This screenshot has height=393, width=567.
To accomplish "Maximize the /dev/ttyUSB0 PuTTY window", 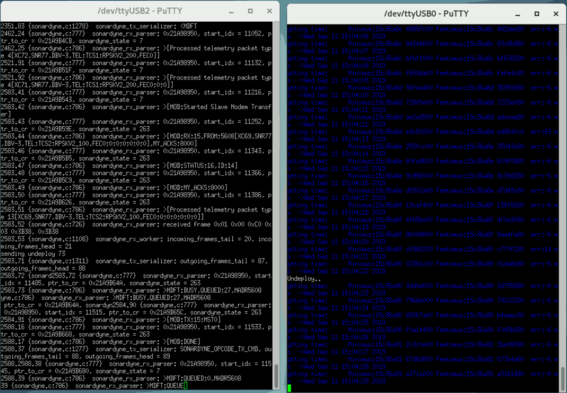I will (537, 14).
